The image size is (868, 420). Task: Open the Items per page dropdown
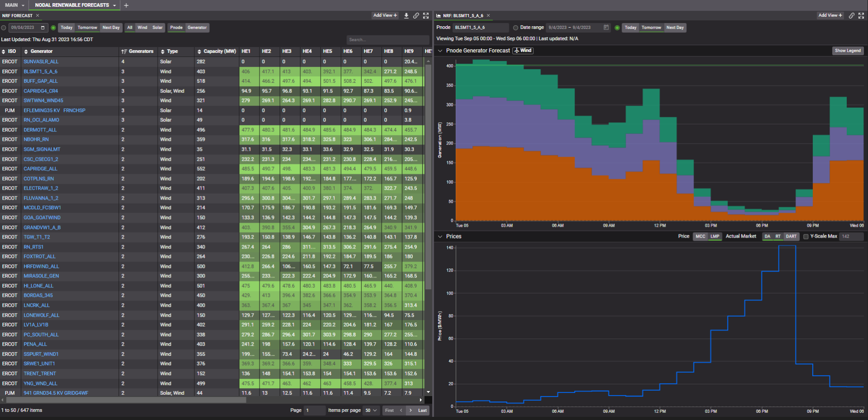(371, 411)
